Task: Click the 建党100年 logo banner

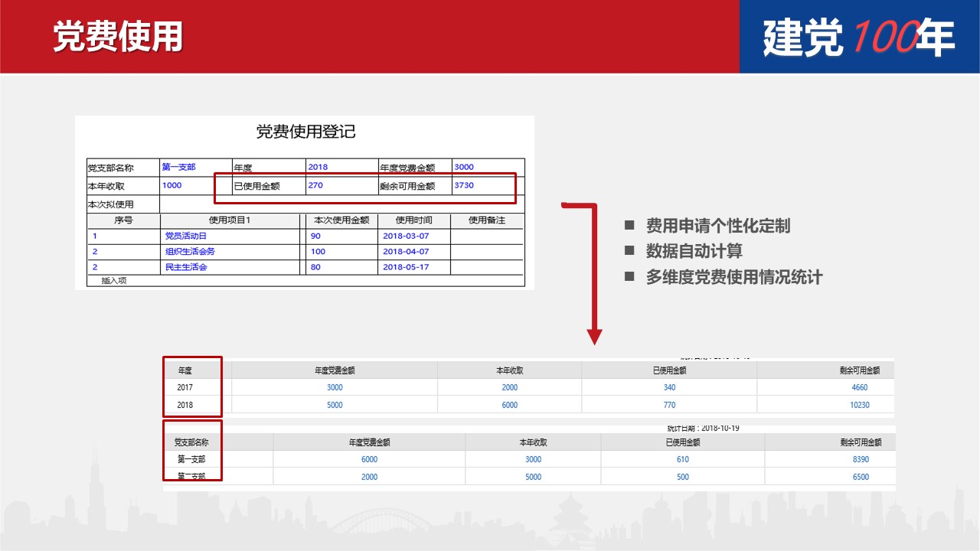Action: pyautogui.click(x=859, y=37)
